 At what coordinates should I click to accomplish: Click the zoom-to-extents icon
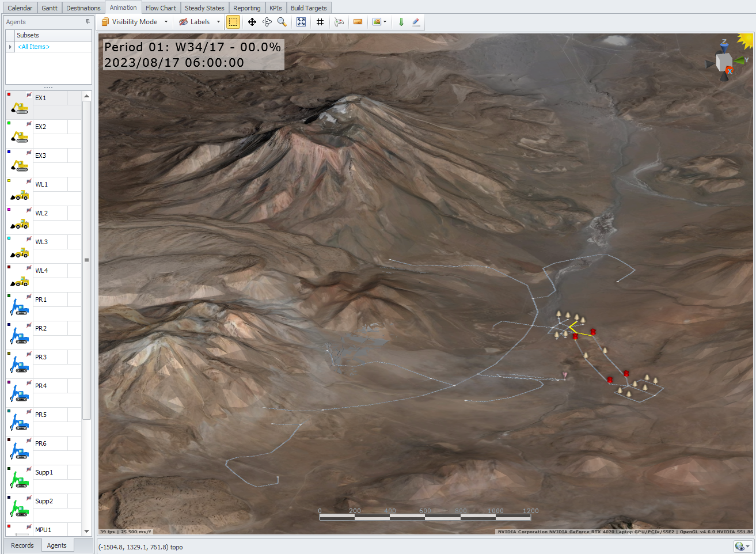pos(301,22)
